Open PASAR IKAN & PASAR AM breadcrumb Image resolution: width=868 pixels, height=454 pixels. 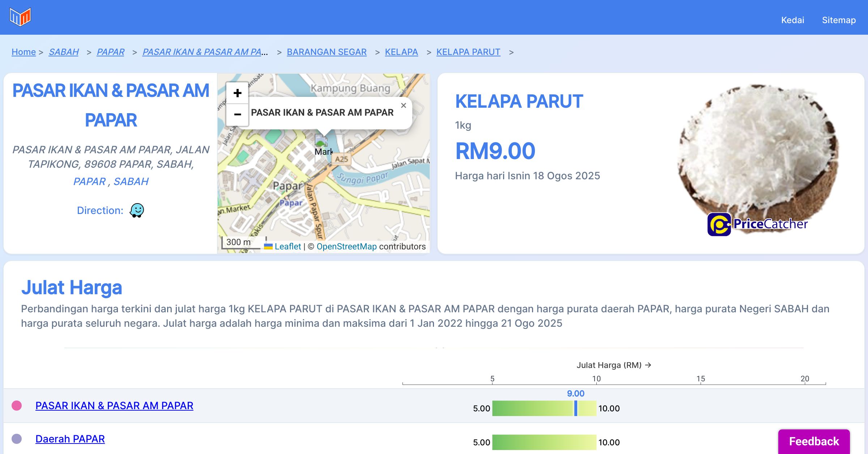(205, 52)
